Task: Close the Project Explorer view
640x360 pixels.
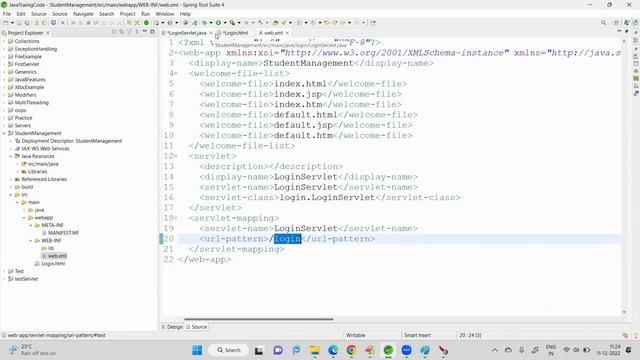Action: [48, 33]
